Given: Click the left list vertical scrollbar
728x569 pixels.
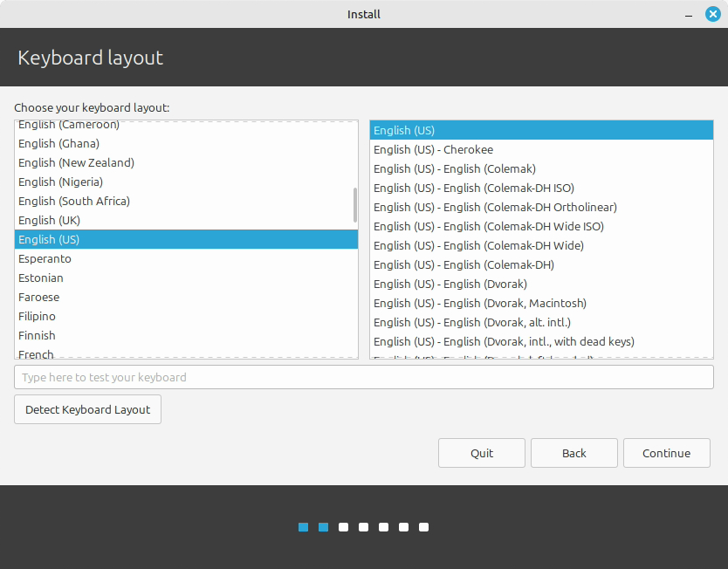Looking at the screenshot, I should pyautogui.click(x=354, y=205).
